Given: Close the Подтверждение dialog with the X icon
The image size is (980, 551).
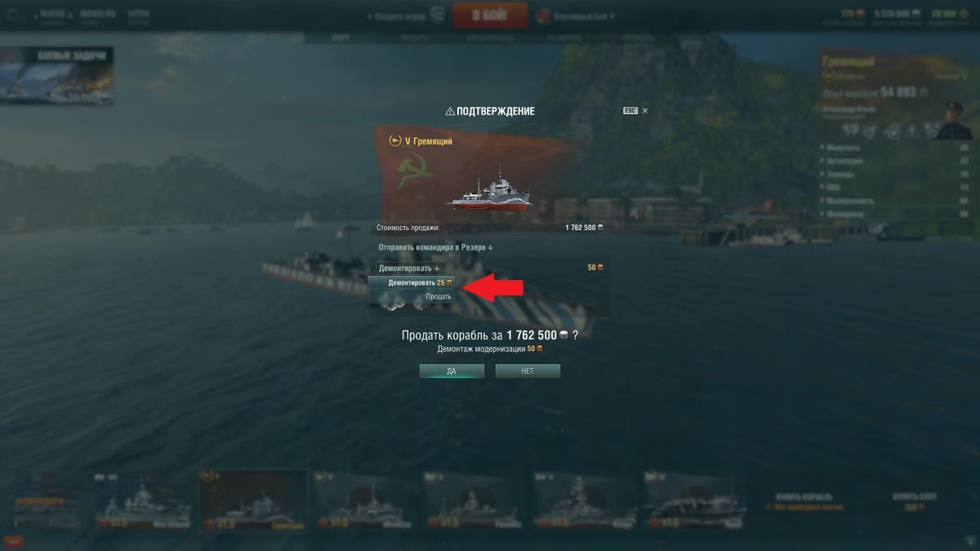Looking at the screenshot, I should click(645, 110).
